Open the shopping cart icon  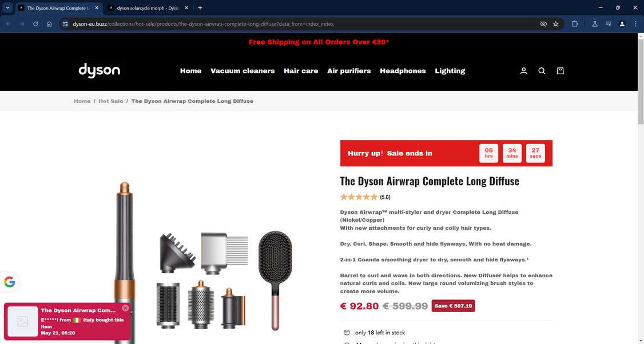560,71
